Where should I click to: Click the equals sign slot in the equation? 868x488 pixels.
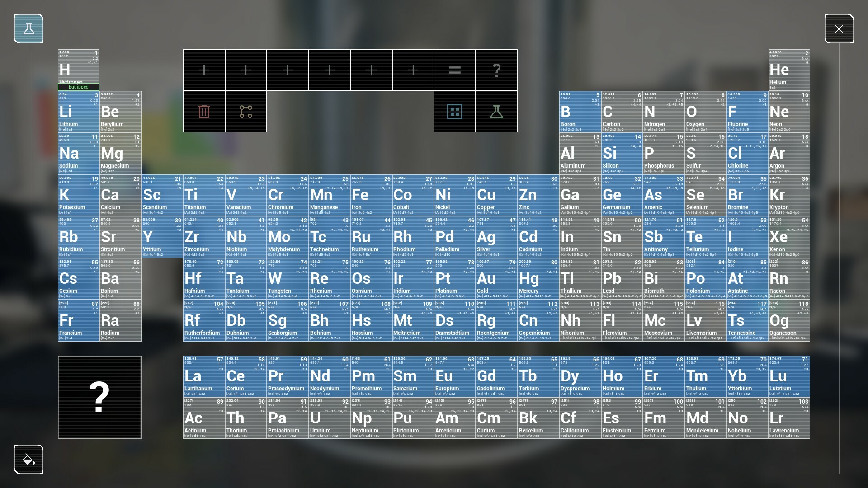point(454,70)
